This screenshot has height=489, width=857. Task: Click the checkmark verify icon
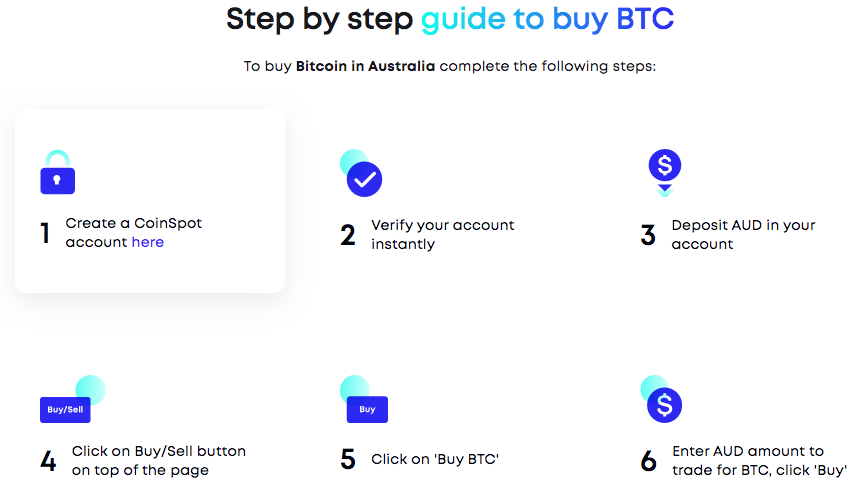[x=363, y=178]
